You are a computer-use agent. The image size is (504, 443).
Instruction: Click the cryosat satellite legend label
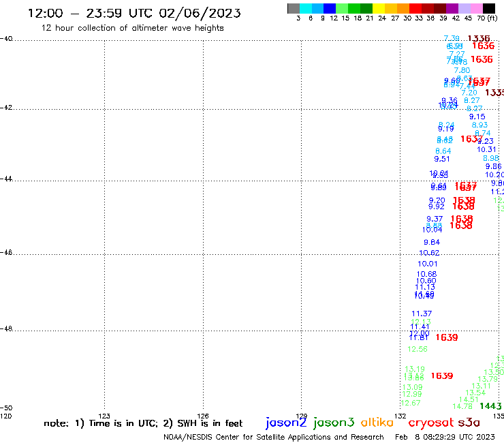pos(430,423)
